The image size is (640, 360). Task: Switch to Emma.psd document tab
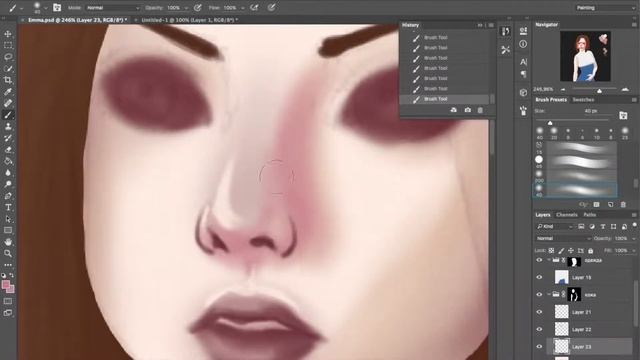click(77, 20)
